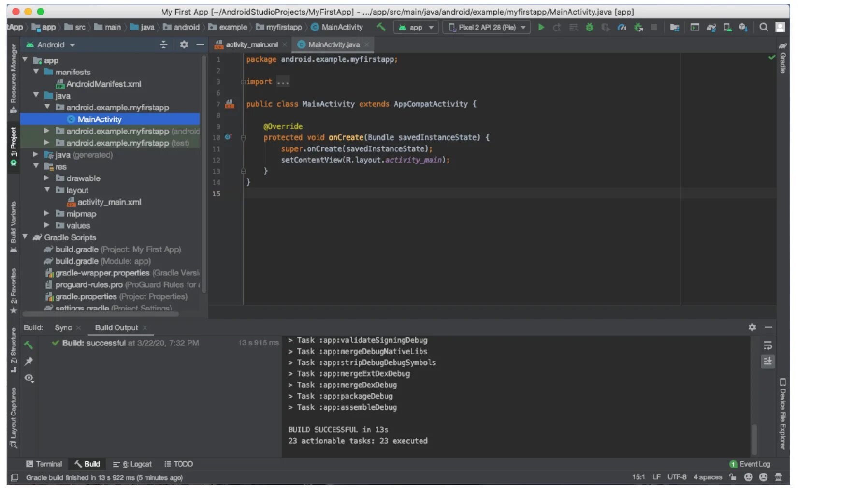Click the Build hammer icon in Build panel

tap(29, 345)
